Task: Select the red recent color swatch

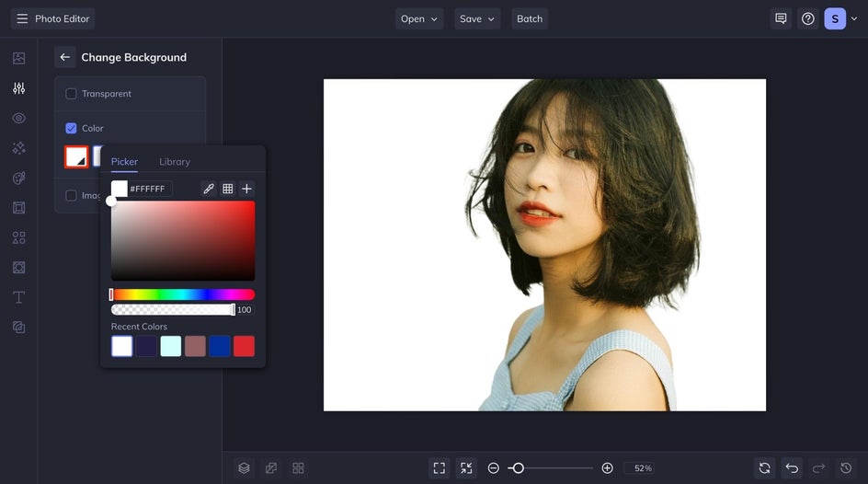Action: pos(245,346)
